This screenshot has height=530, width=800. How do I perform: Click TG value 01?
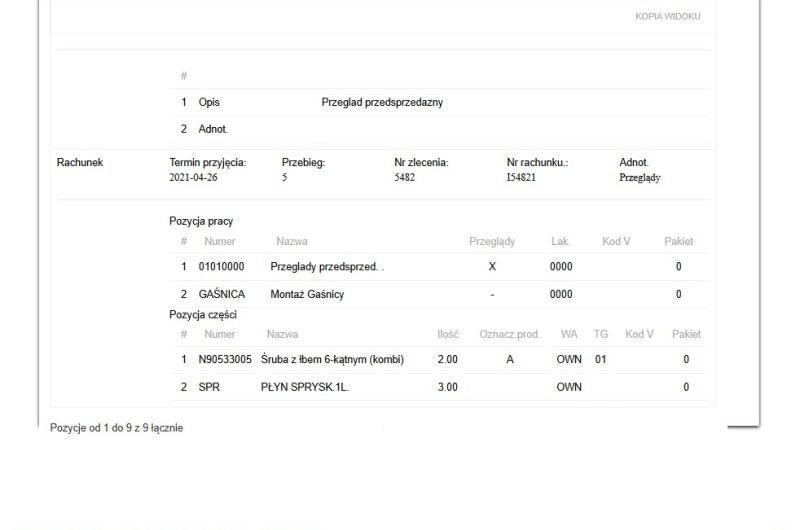pos(601,360)
